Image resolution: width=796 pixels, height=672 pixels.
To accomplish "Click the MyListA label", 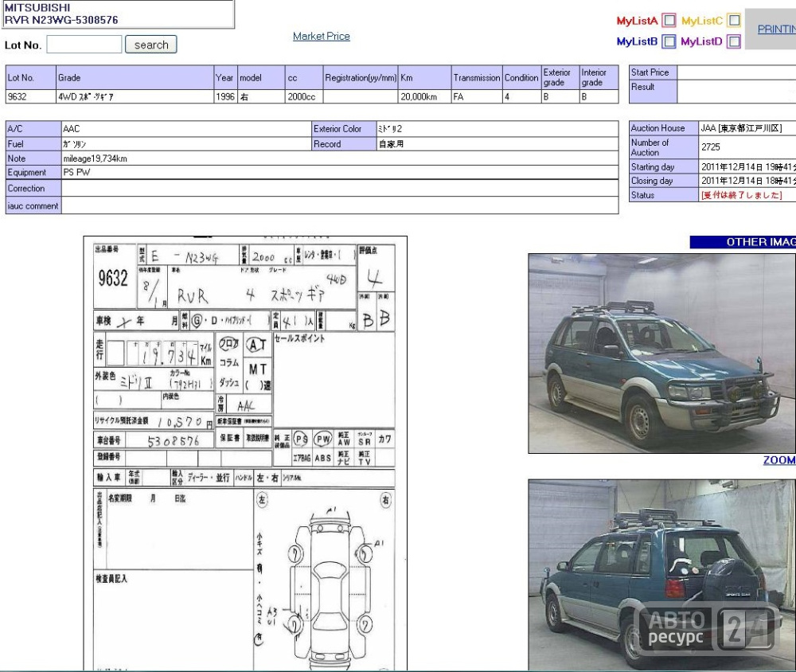I will coord(637,21).
